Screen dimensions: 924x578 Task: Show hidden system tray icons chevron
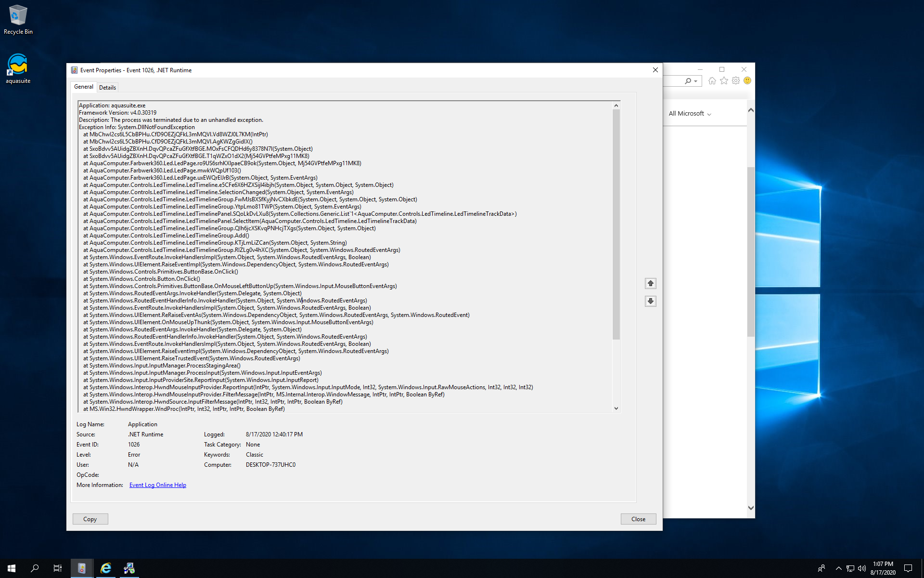click(838, 568)
